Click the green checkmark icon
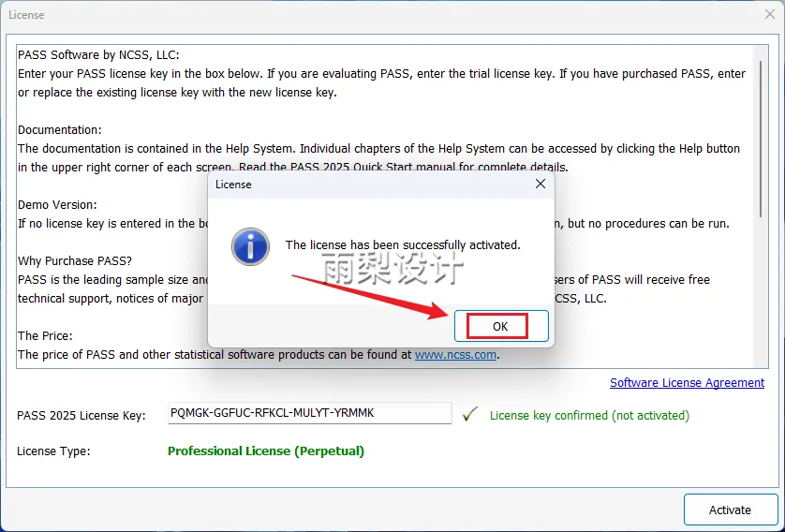Screen dimensions: 785x532 [469, 414]
